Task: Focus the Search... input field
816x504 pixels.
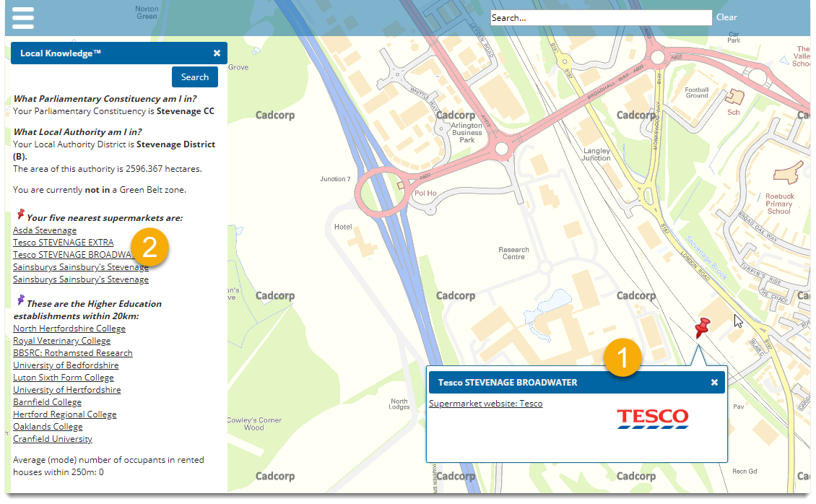Action: click(601, 17)
